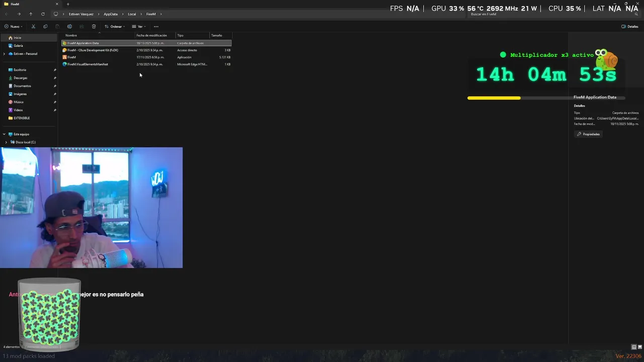Click Local breadcrumb
This screenshot has width=644, height=362.
[132, 14]
